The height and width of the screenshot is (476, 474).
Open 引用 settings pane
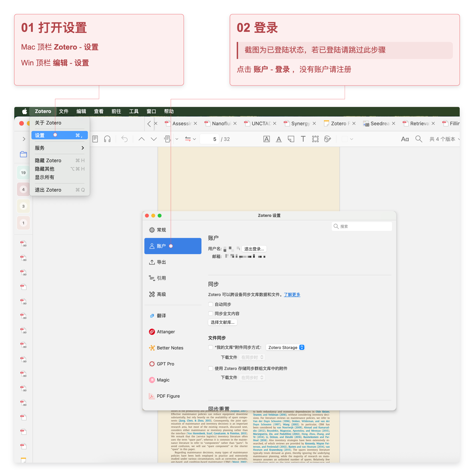(173, 278)
